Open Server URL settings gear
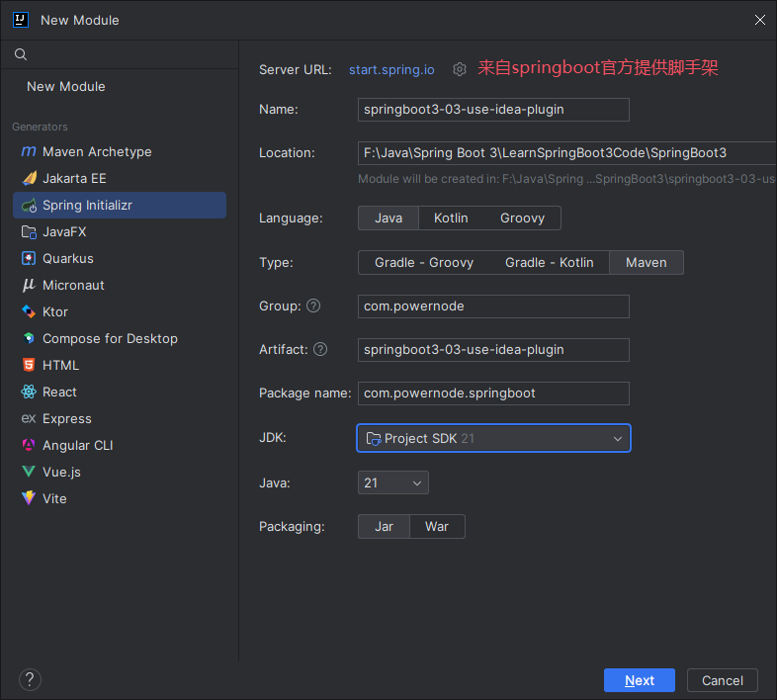This screenshot has width=777, height=700. (460, 69)
